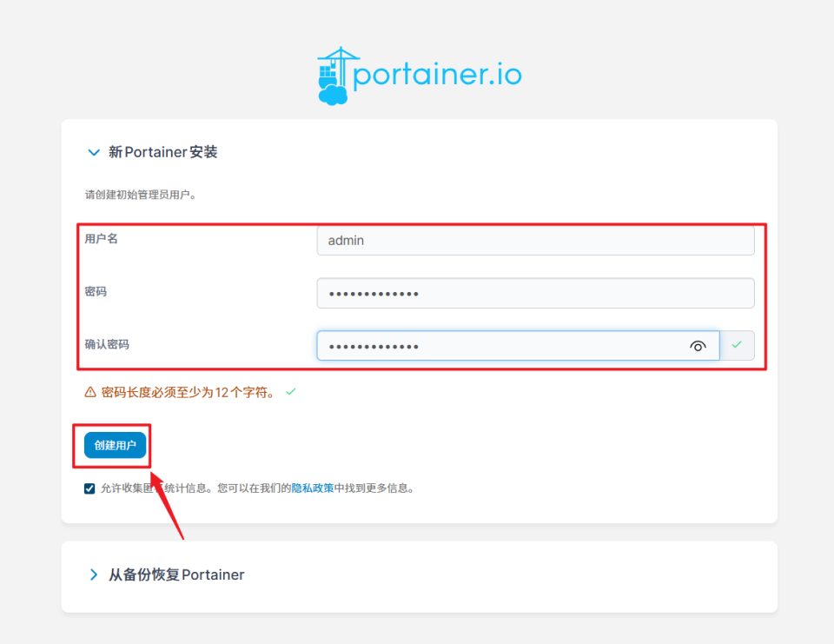Viewport: 834px width, 644px height.
Task: Focus the 确认密码 confirm password field
Action: (518, 345)
